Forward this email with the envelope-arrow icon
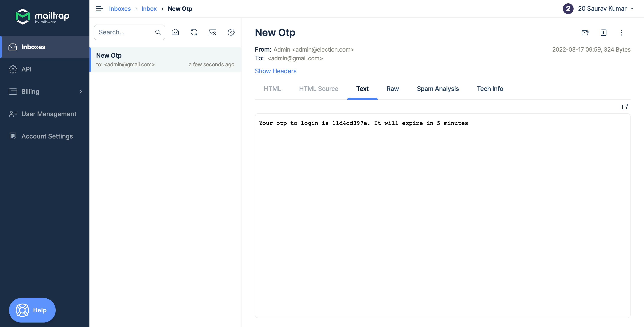The image size is (644, 327). click(x=585, y=32)
